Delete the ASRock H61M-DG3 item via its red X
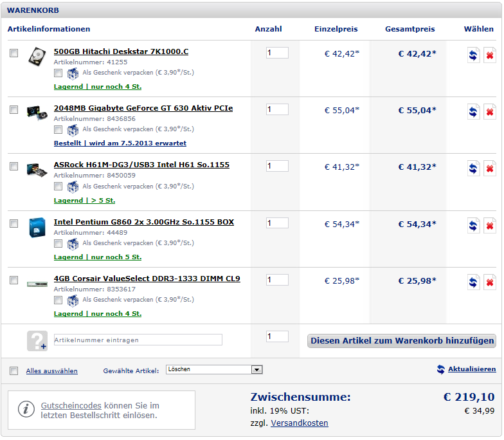 click(x=490, y=169)
